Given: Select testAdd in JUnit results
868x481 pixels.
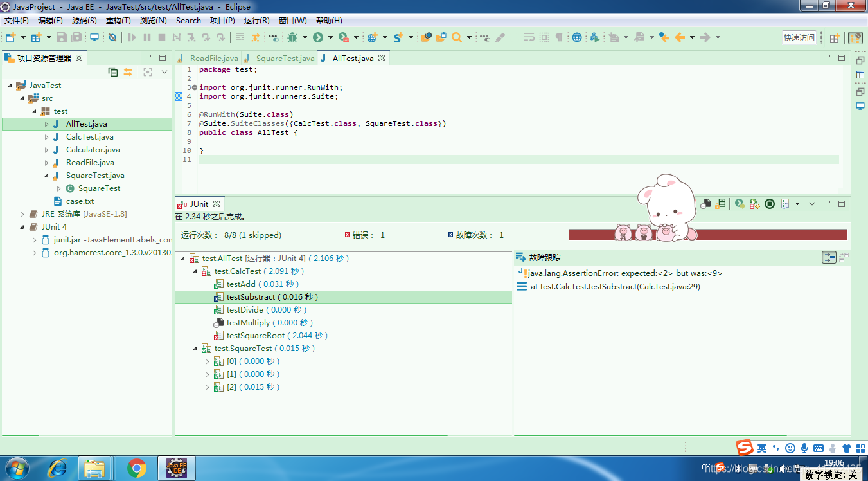Looking at the screenshot, I should 256,284.
